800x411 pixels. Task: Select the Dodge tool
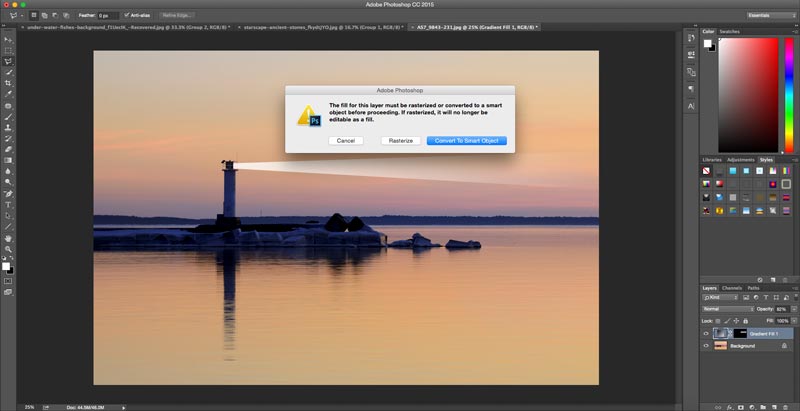coord(8,182)
